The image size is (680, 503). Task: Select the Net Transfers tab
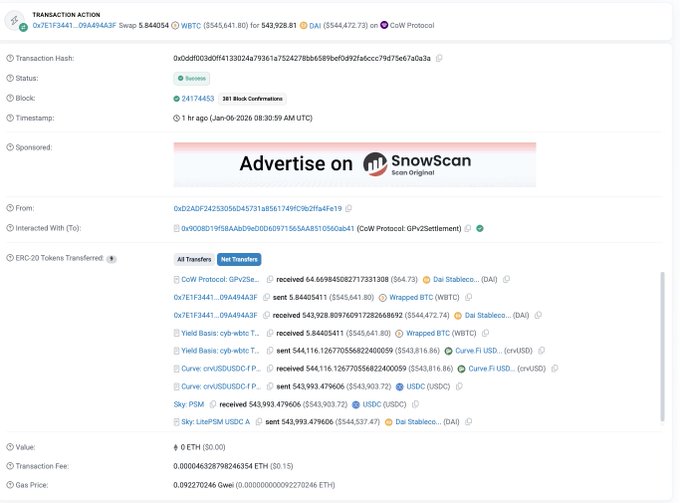tap(239, 259)
